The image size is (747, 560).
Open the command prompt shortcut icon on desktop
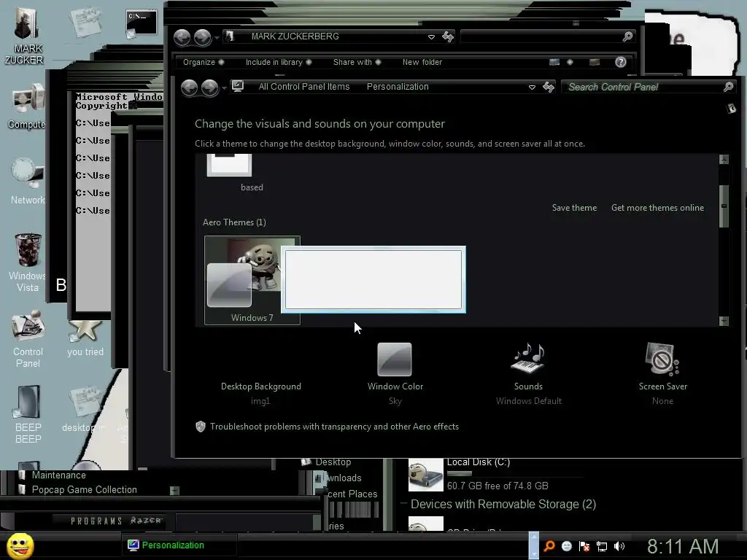click(x=141, y=24)
